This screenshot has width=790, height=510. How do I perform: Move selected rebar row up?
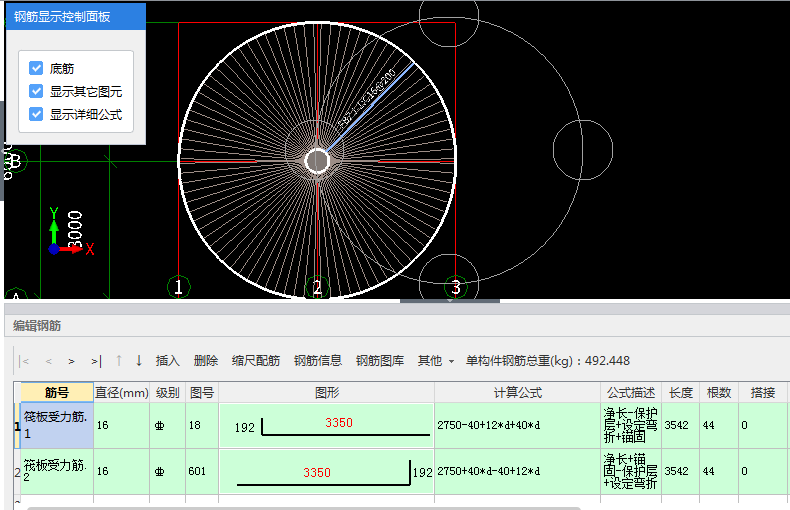click(119, 361)
